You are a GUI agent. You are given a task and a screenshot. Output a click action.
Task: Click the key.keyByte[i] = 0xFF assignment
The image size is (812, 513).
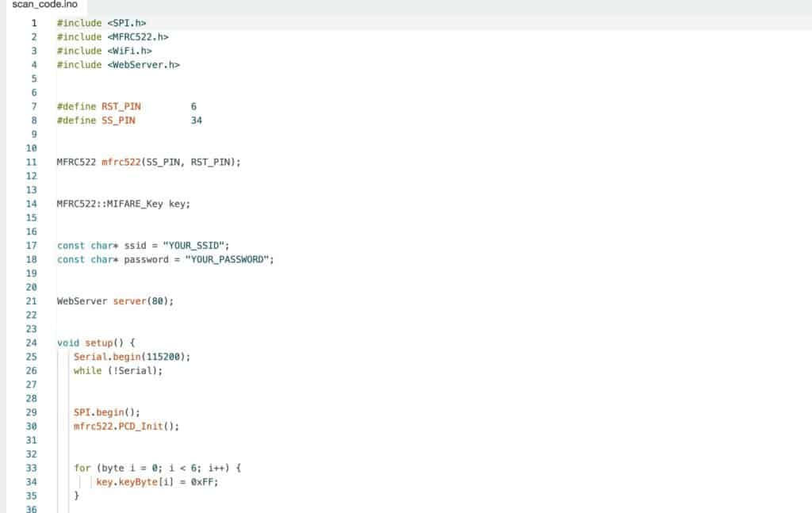click(x=156, y=481)
